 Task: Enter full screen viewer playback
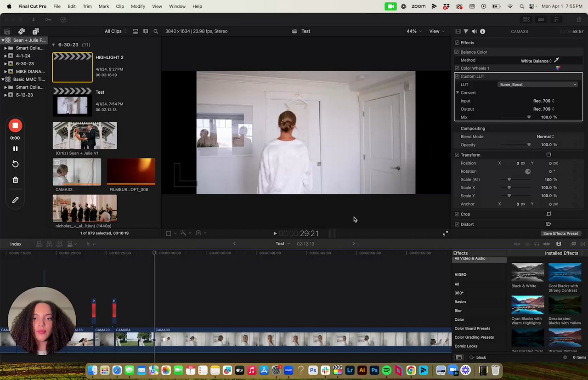[445, 233]
